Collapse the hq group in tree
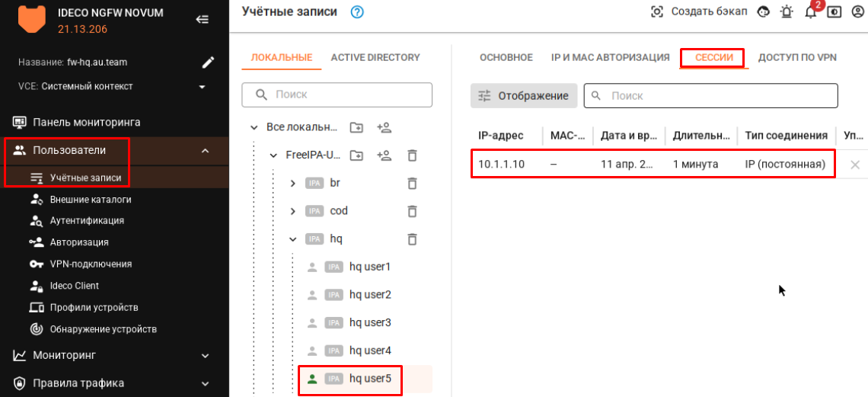868x397 pixels. click(293, 239)
